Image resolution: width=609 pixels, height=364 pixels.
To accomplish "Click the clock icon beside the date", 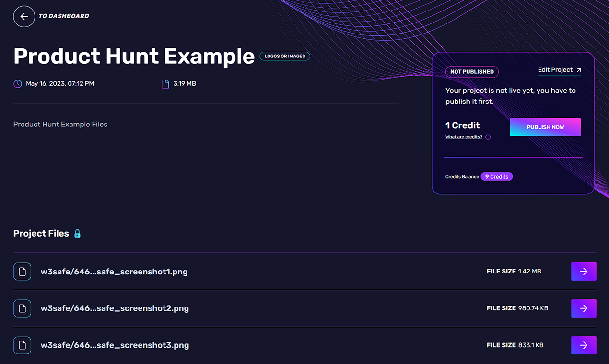I will click(18, 84).
